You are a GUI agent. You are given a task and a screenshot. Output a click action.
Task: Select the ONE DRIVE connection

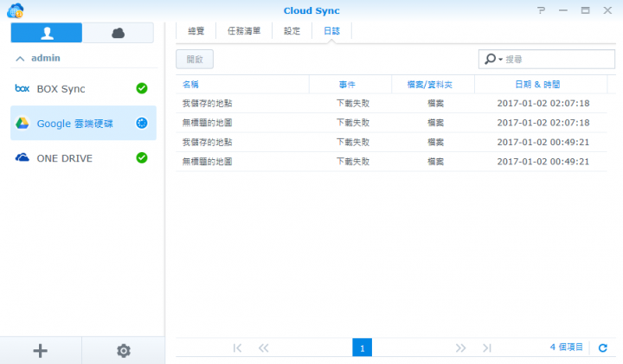[x=83, y=158]
